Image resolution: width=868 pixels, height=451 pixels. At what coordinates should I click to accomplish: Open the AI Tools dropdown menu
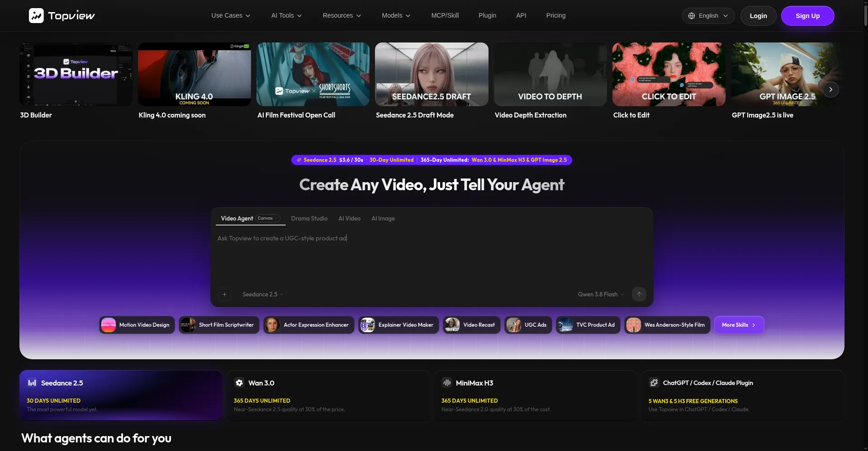click(x=286, y=15)
